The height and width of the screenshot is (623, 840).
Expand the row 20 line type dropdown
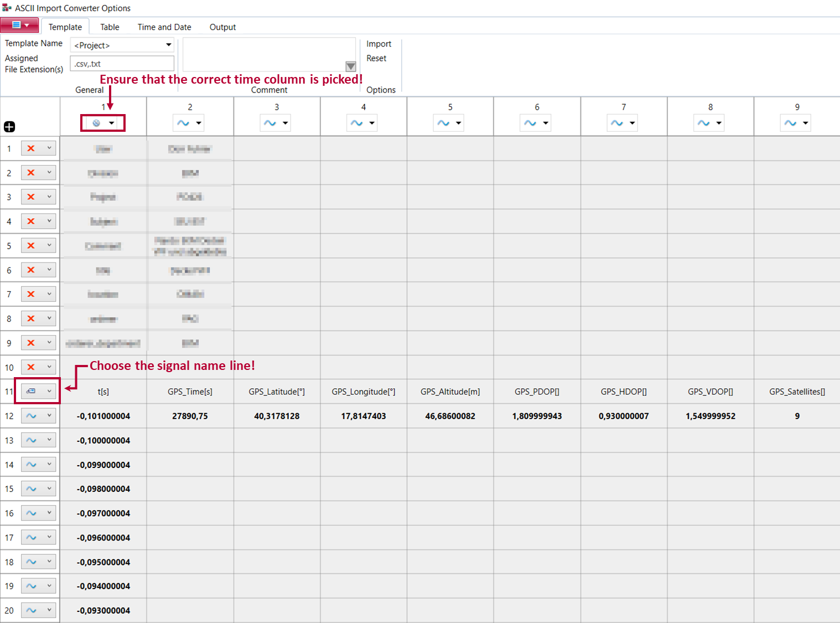49,610
